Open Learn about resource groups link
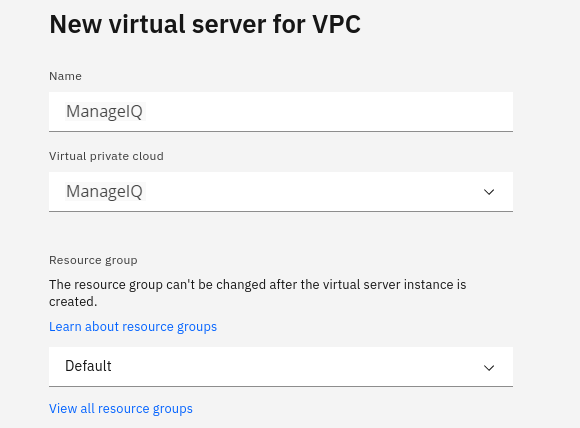Screen dimensions: 580x428 click(x=133, y=327)
